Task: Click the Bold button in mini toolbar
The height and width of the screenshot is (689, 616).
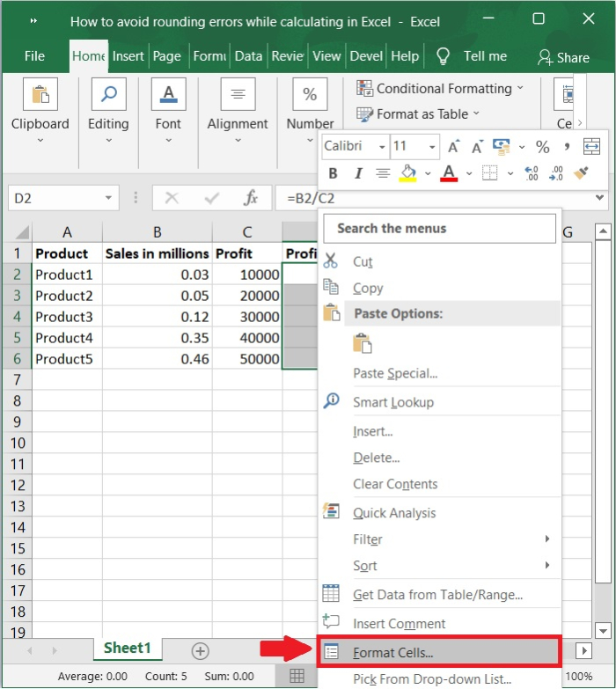Action: pyautogui.click(x=333, y=173)
